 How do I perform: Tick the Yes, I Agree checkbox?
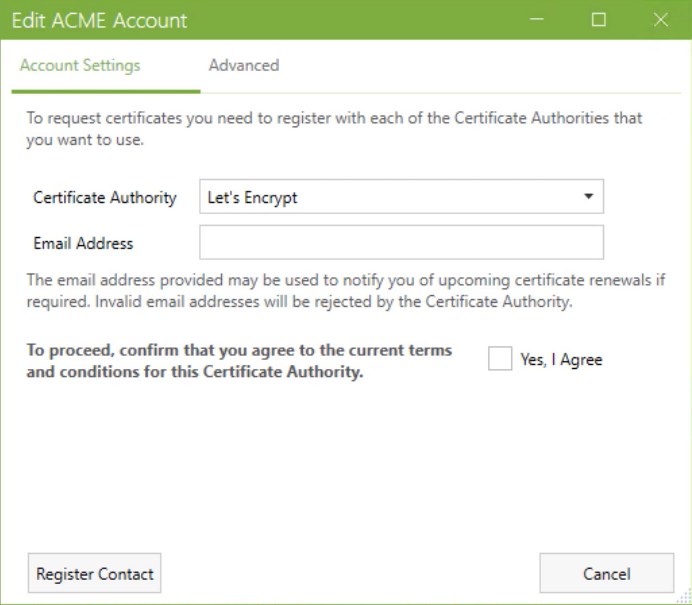[x=500, y=359]
